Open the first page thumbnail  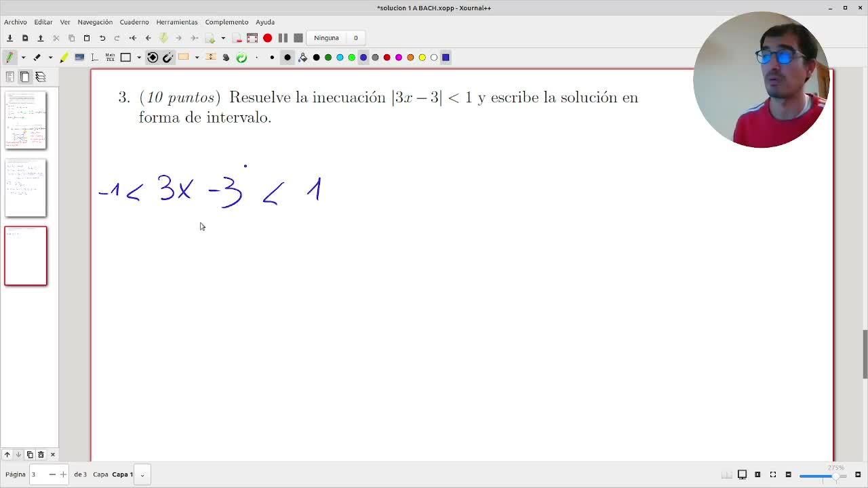click(26, 120)
